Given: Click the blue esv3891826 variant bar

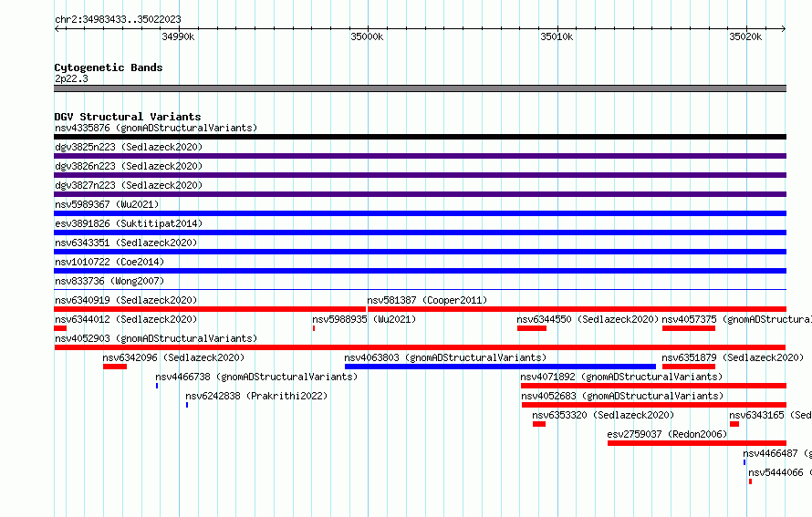Looking at the screenshot, I should [420, 233].
